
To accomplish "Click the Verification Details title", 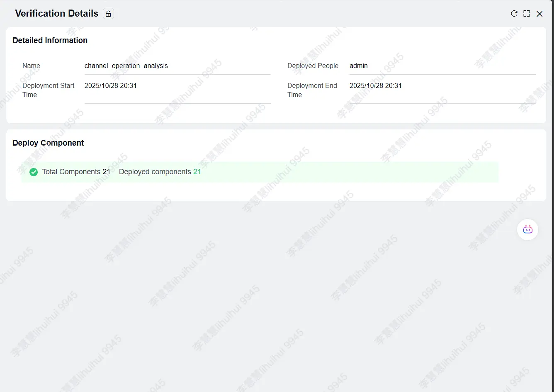I will point(57,13).
